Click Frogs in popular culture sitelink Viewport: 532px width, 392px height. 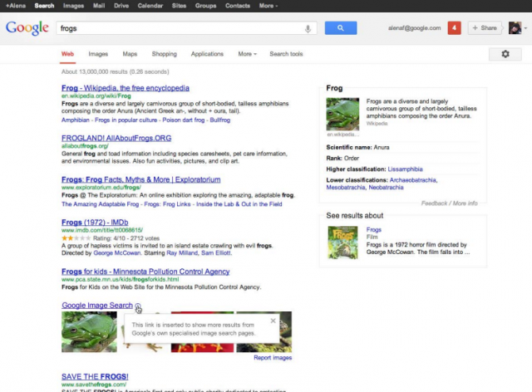click(126, 120)
